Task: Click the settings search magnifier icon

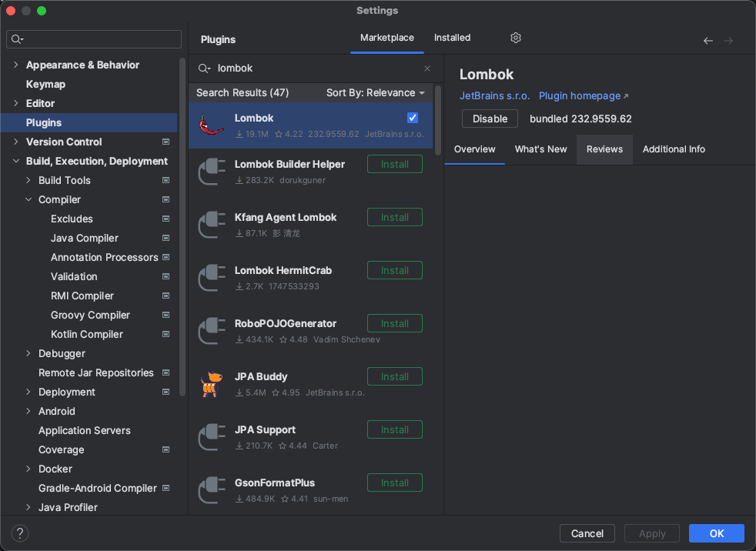Action: [x=18, y=39]
